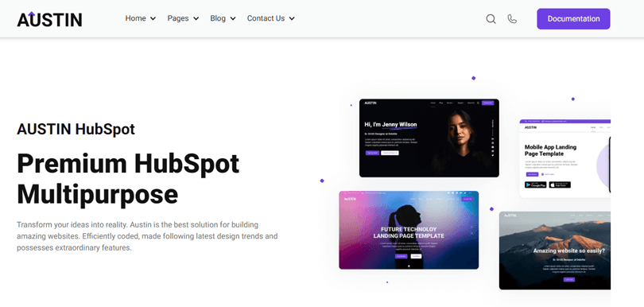Expand the Home dropdown chevron
This screenshot has width=644, height=307.
click(153, 19)
